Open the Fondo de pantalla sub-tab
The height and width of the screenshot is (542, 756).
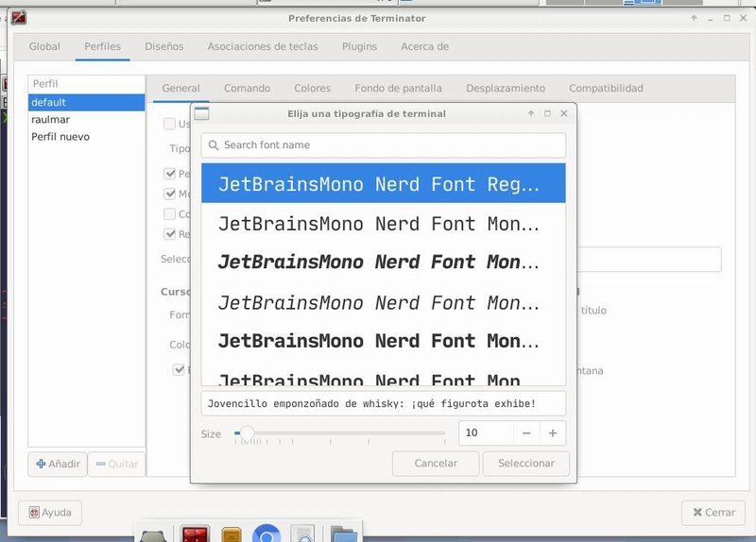[x=398, y=88]
